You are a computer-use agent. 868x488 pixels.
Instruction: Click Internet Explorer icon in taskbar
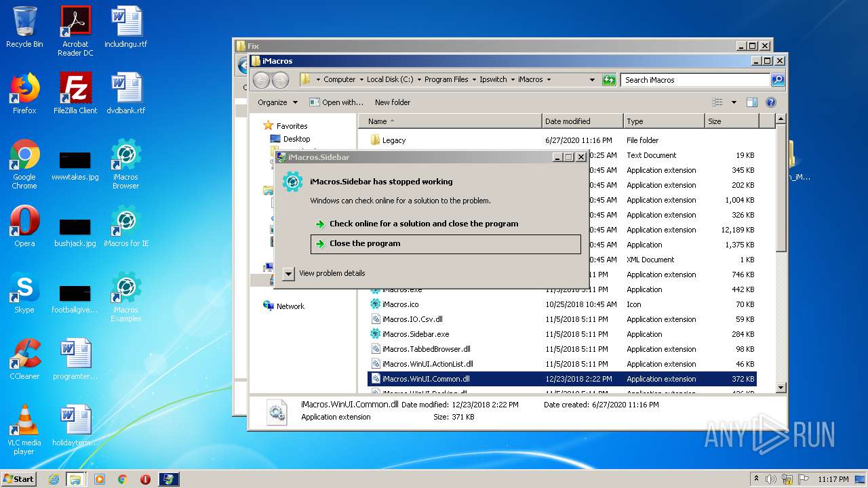coord(54,479)
